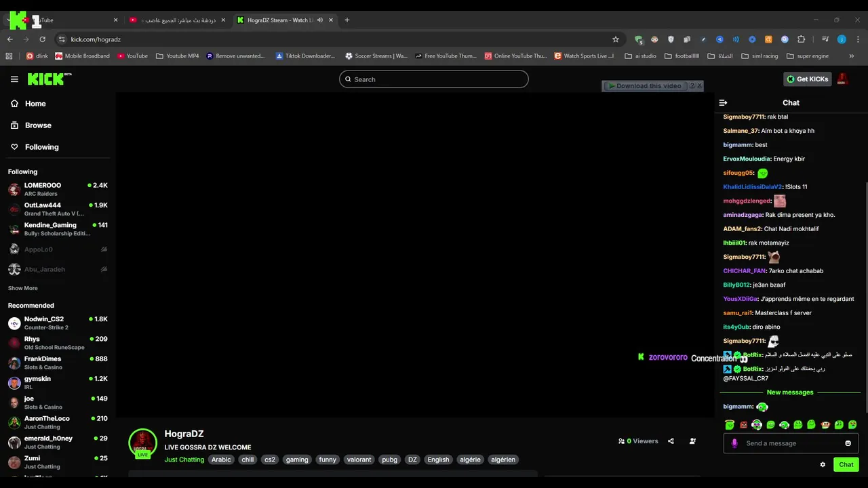This screenshot has height=488, width=868.
Task: Go back in browser
Action: pyautogui.click(x=10, y=39)
